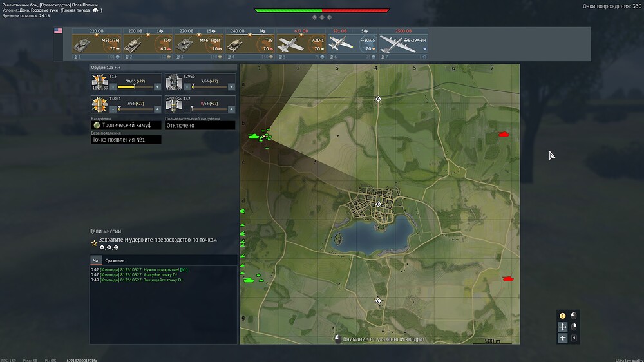Select the F-80A-5 jet slot
Image resolution: width=644 pixels, height=362 pixels.
tap(351, 44)
